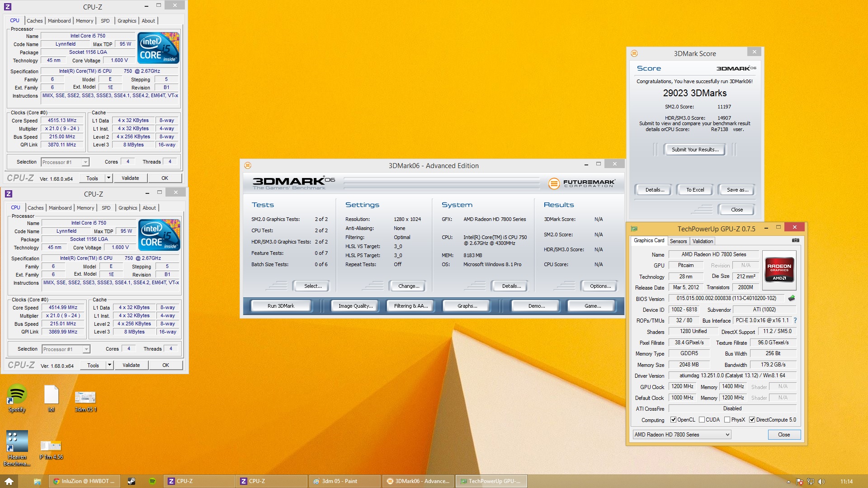Click the 3DMark Score window title icon
Image resolution: width=868 pixels, height=488 pixels.
click(x=634, y=53)
